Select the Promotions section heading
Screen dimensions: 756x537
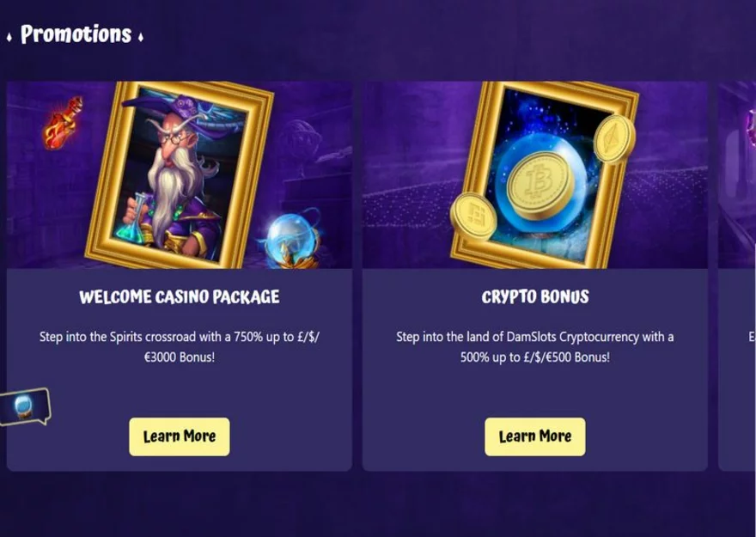pos(76,34)
